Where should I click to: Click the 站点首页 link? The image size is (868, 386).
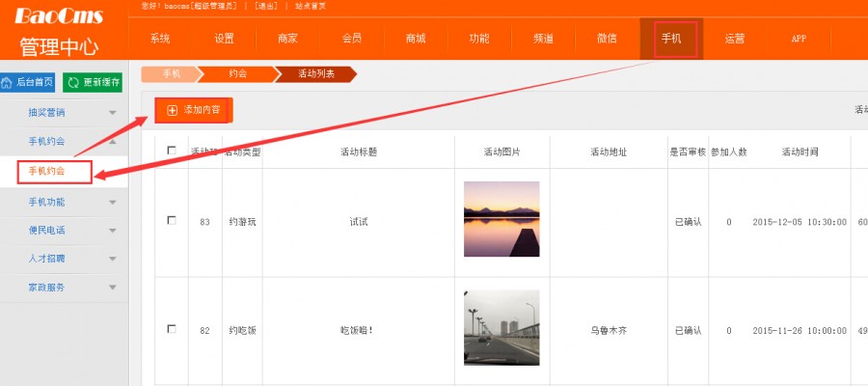[310, 6]
